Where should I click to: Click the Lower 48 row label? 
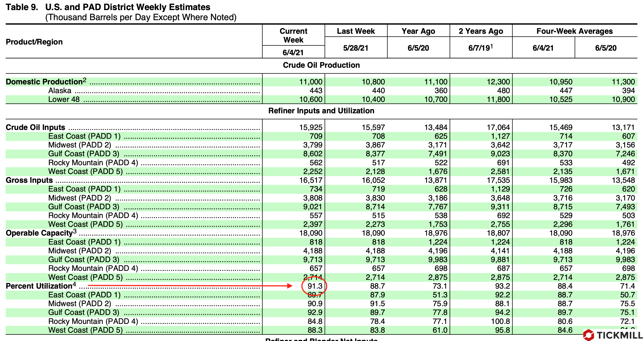(x=64, y=99)
